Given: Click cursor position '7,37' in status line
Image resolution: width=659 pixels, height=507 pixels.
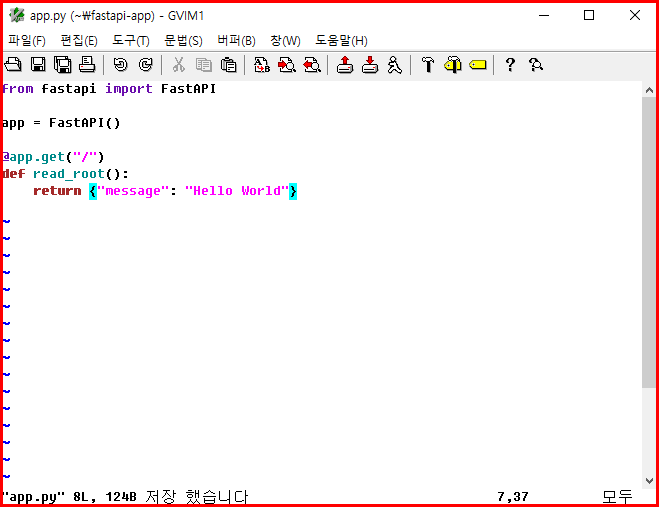Looking at the screenshot, I should (x=512, y=496).
